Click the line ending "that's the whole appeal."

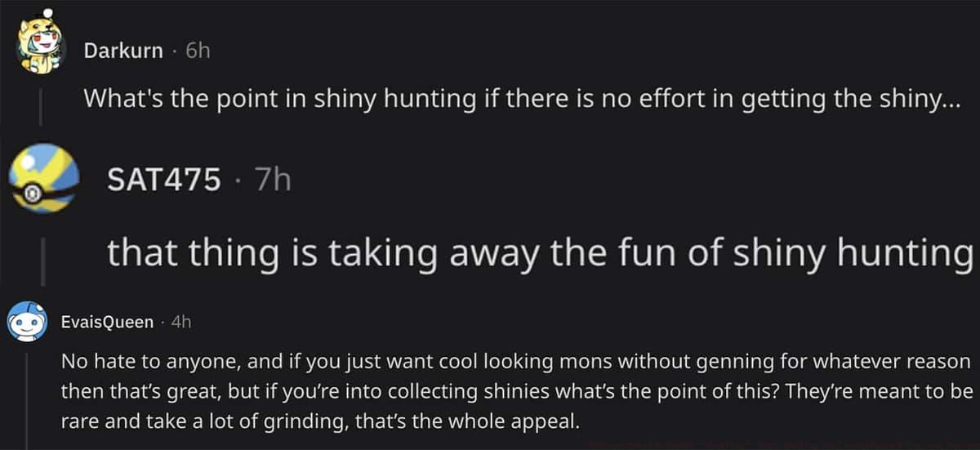(x=324, y=421)
